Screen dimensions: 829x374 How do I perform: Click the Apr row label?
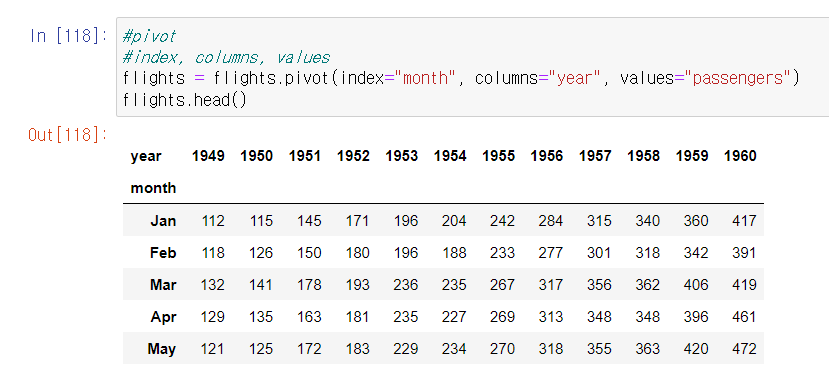pyautogui.click(x=163, y=317)
